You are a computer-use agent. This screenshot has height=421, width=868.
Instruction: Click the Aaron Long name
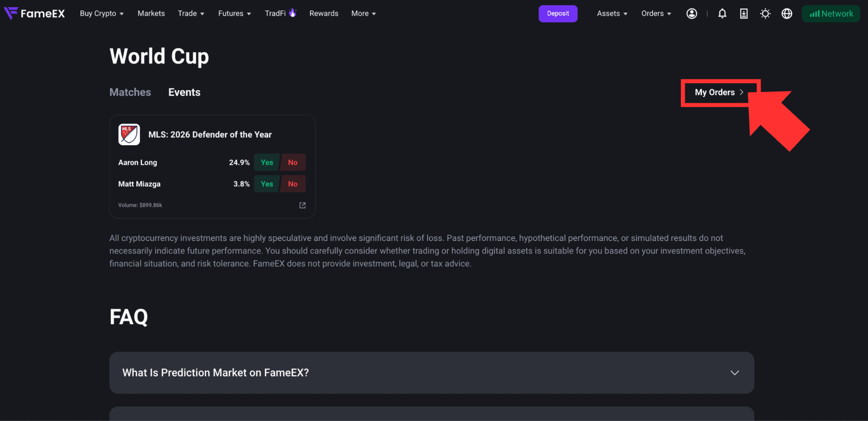point(138,162)
